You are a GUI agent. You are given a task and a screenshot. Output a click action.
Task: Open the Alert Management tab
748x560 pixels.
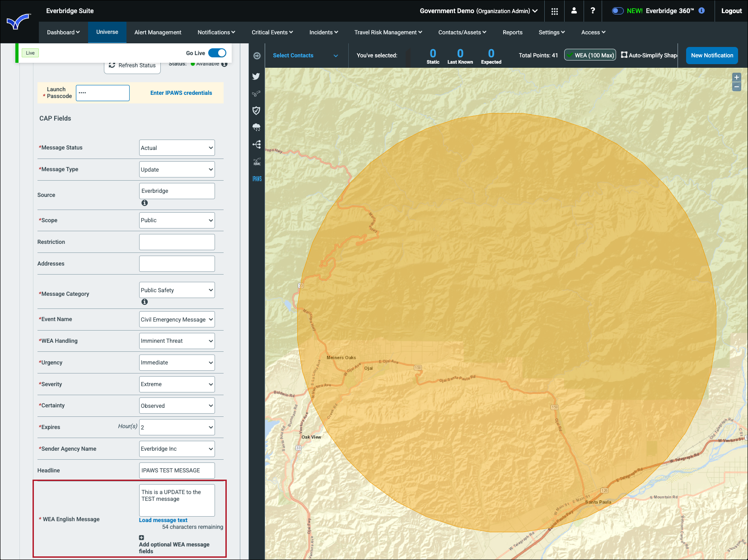[158, 33]
